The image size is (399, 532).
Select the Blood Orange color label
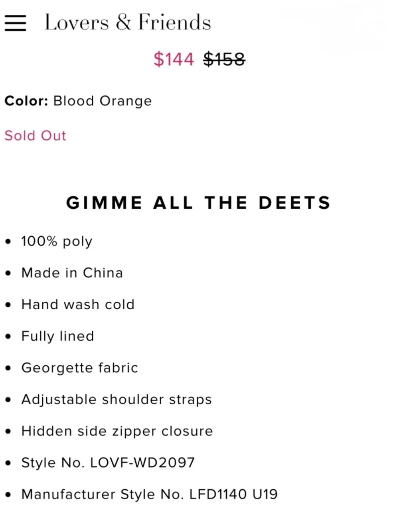(x=103, y=101)
